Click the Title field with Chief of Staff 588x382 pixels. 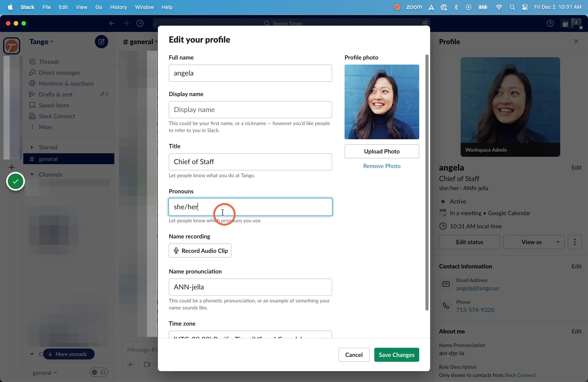click(x=250, y=162)
